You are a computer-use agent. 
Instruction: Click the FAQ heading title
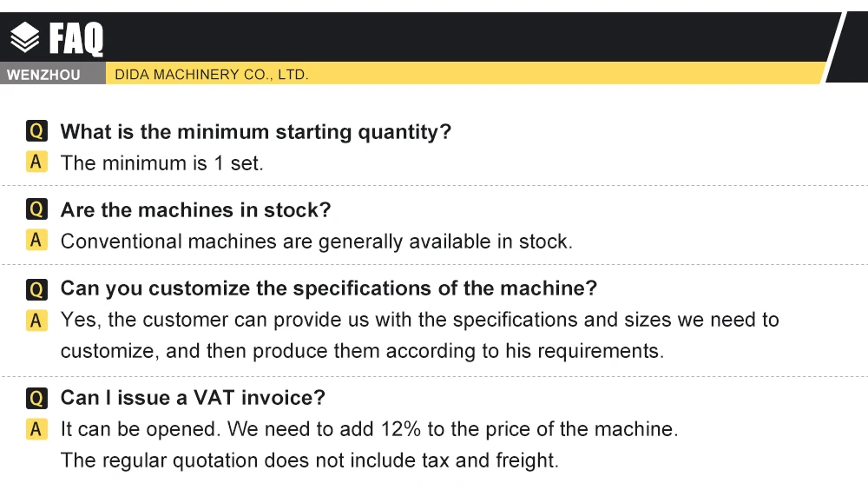(76, 38)
